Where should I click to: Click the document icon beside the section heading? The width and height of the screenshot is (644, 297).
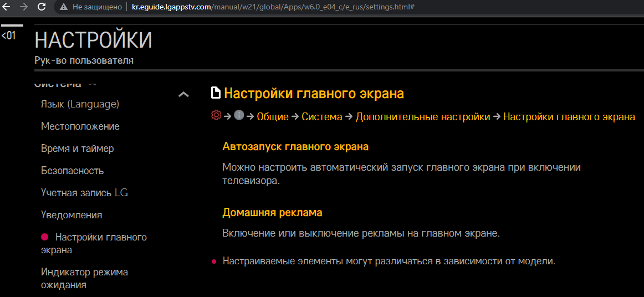216,93
